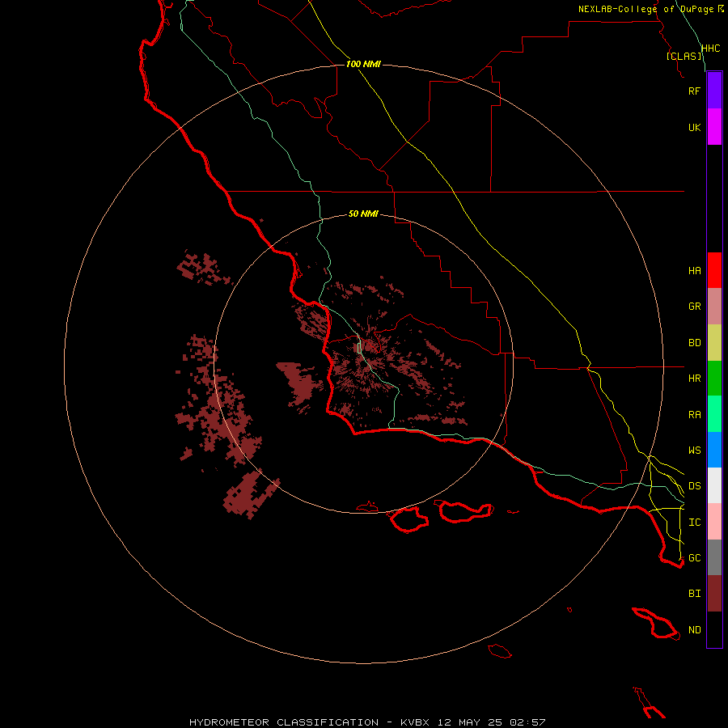Click the '12 MAY 25 02:57' timestamp
The width and height of the screenshot is (728, 728).
(491, 722)
